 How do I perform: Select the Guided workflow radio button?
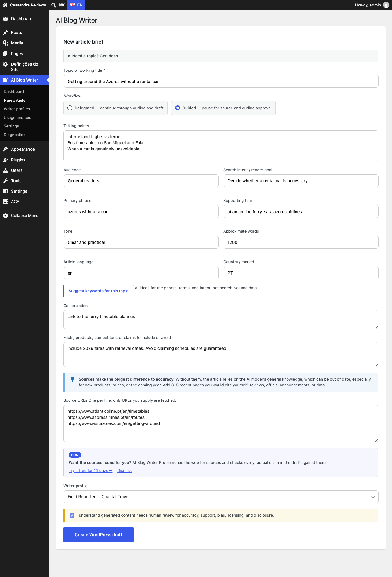[178, 108]
